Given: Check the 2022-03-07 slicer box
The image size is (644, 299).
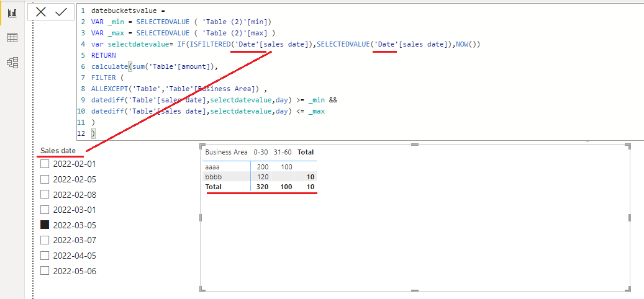Looking at the screenshot, I should pyautogui.click(x=45, y=240).
